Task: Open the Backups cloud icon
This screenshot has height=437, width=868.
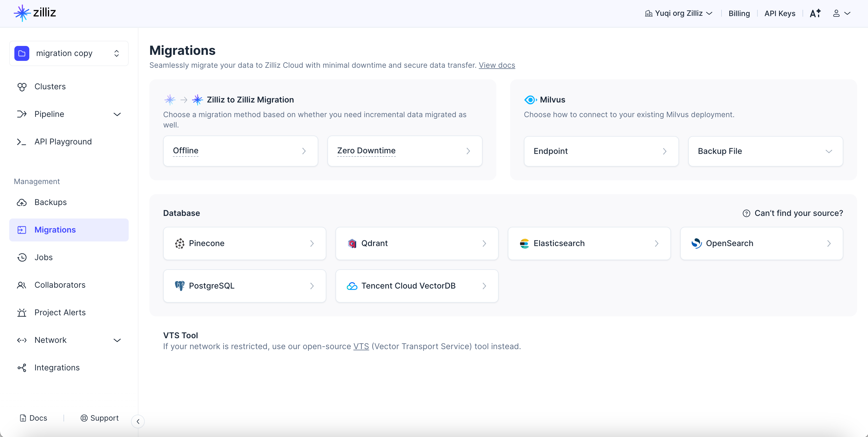Action: (x=22, y=202)
